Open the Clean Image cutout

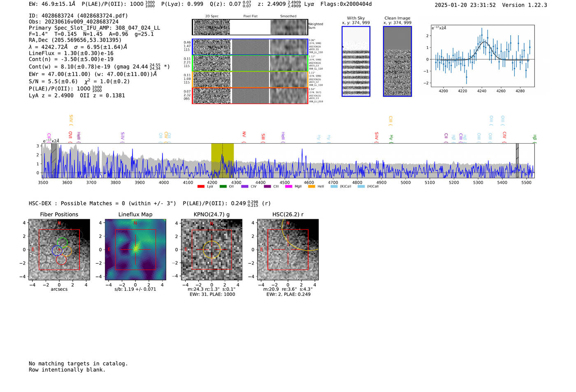[x=397, y=61]
